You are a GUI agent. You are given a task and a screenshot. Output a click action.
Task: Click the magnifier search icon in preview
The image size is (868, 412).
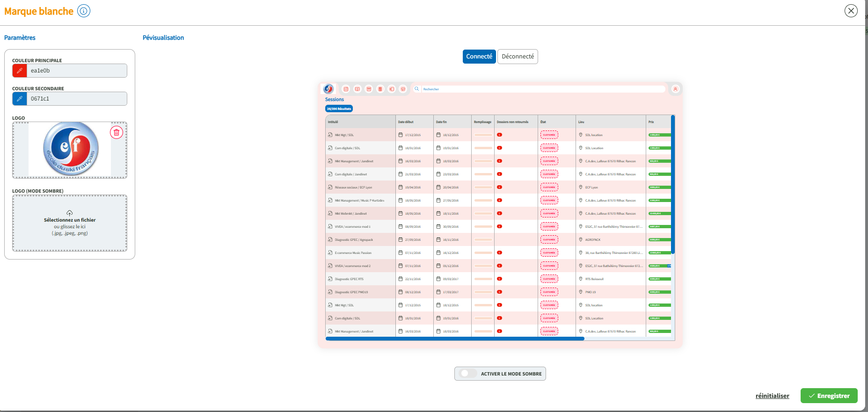417,89
